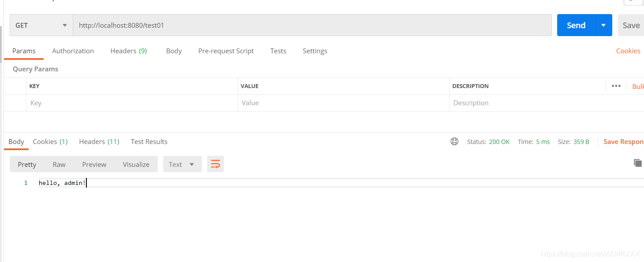Click the Save Response button
Viewport: 644px width, 262px height.
click(623, 141)
